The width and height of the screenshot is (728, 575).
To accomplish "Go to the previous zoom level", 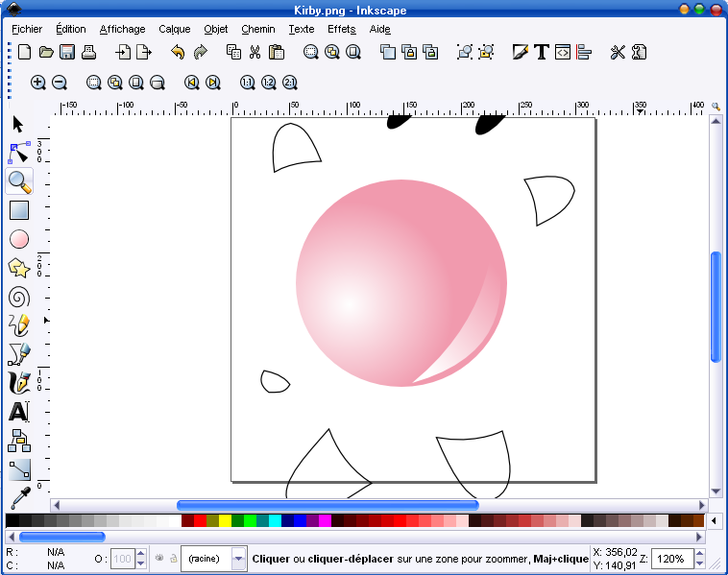I will 191,83.
